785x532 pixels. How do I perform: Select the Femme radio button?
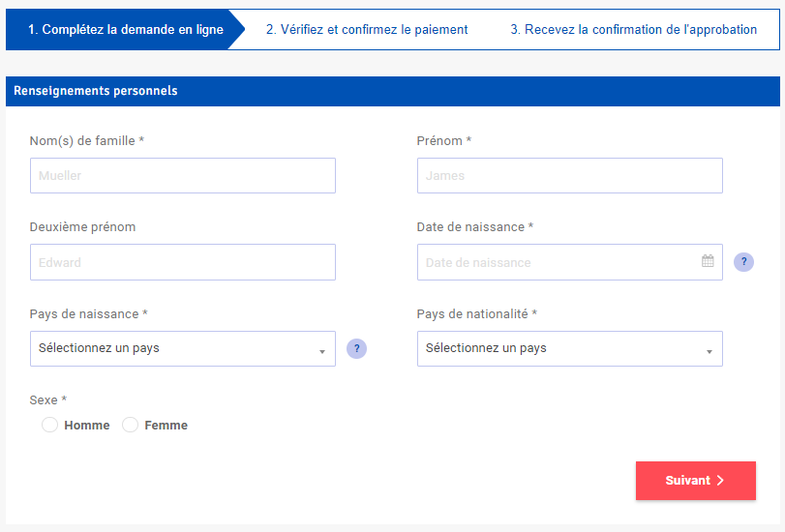130,425
